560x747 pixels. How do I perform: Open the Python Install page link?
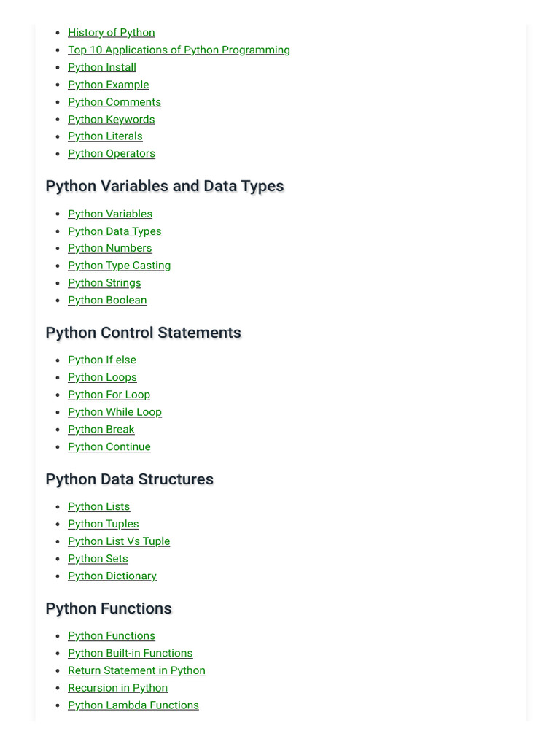point(102,67)
